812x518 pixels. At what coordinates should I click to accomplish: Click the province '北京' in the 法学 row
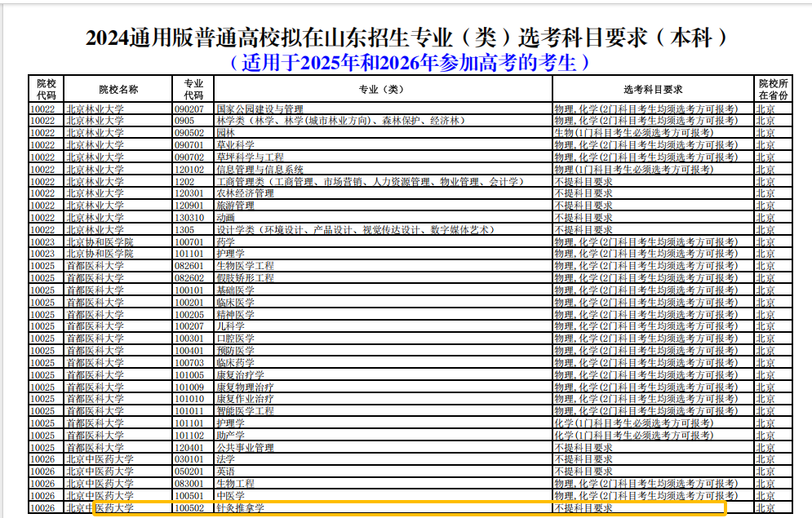(765, 459)
